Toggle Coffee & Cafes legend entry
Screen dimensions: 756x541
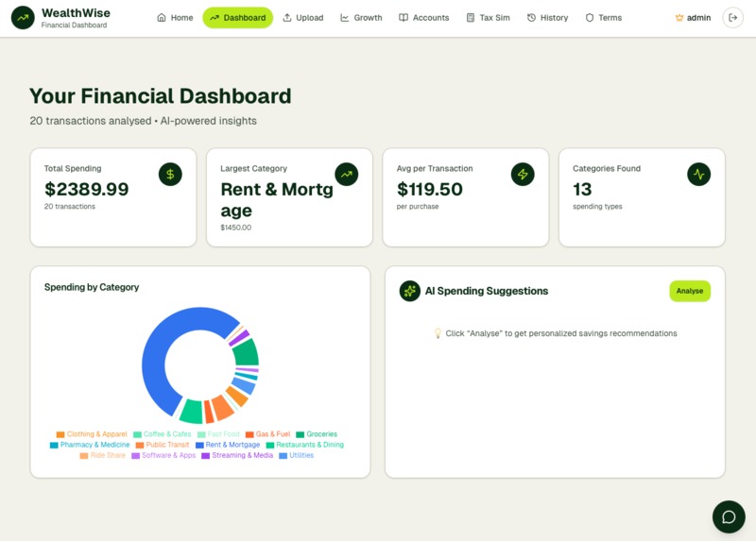pyautogui.click(x=162, y=434)
